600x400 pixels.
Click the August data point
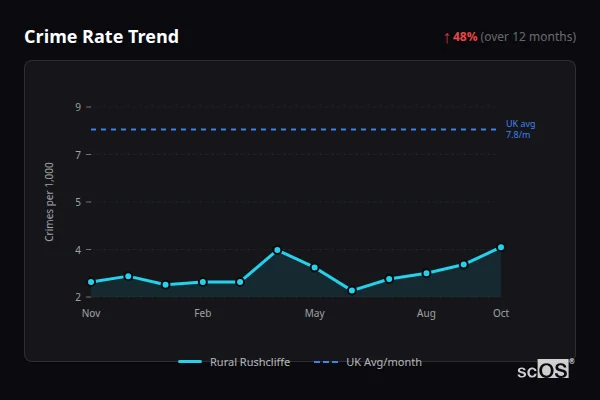tap(426, 273)
